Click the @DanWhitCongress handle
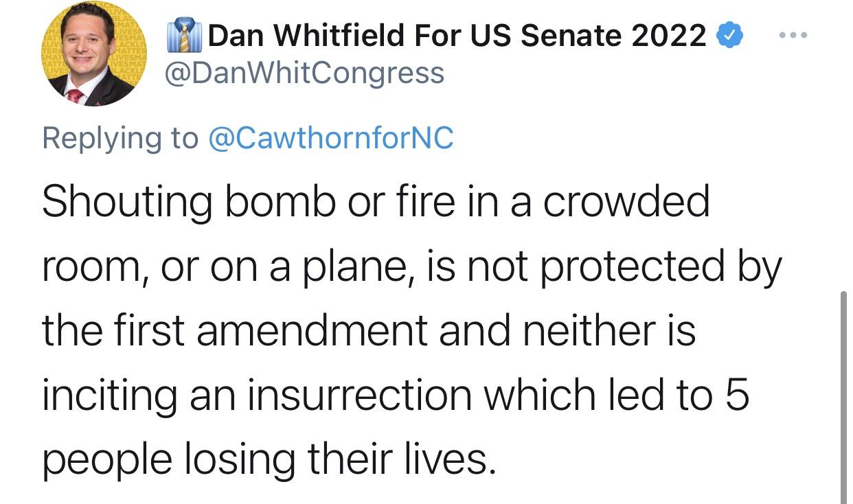The image size is (853, 504). 304,73
